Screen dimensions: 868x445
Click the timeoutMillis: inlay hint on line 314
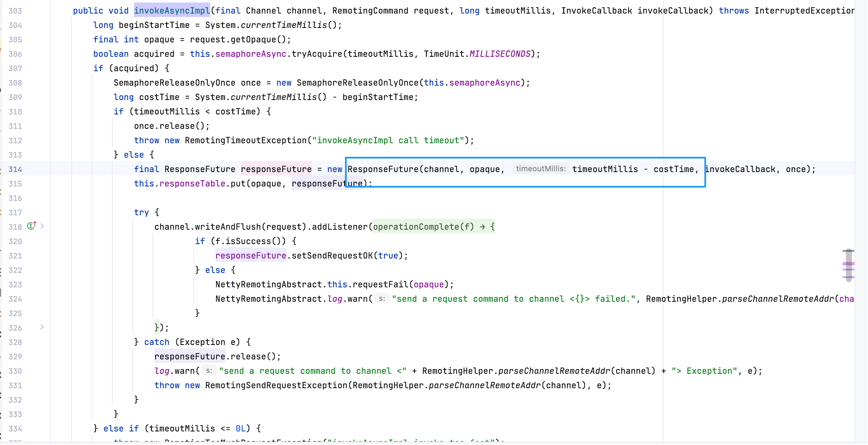tap(541, 169)
